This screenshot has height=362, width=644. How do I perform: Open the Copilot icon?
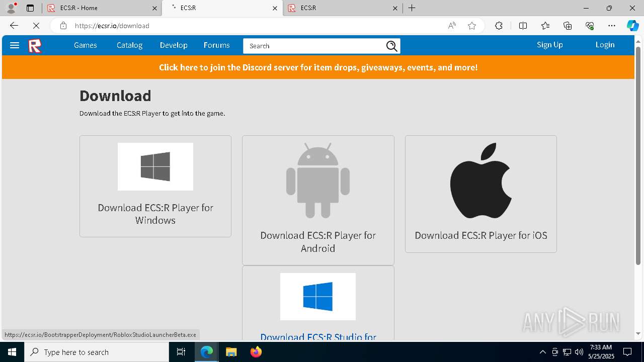tap(632, 26)
